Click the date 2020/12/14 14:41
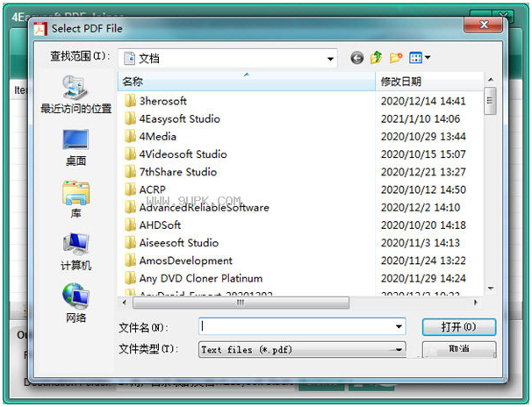Screen dimensions: 532x407 pyautogui.click(x=423, y=101)
